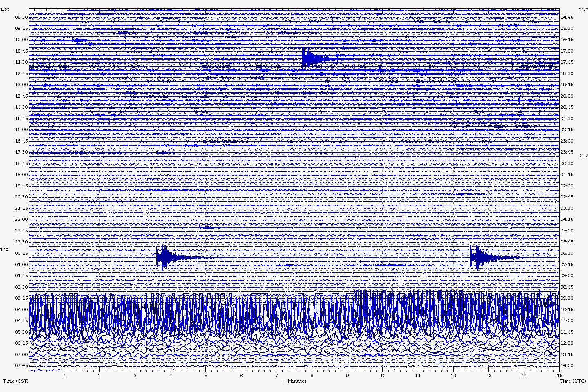Select the 06:30 UTC time label

point(567,253)
